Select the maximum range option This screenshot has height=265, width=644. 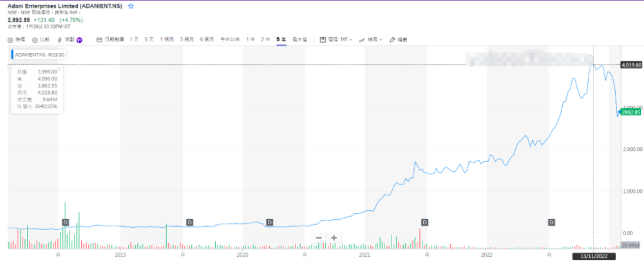click(x=300, y=39)
